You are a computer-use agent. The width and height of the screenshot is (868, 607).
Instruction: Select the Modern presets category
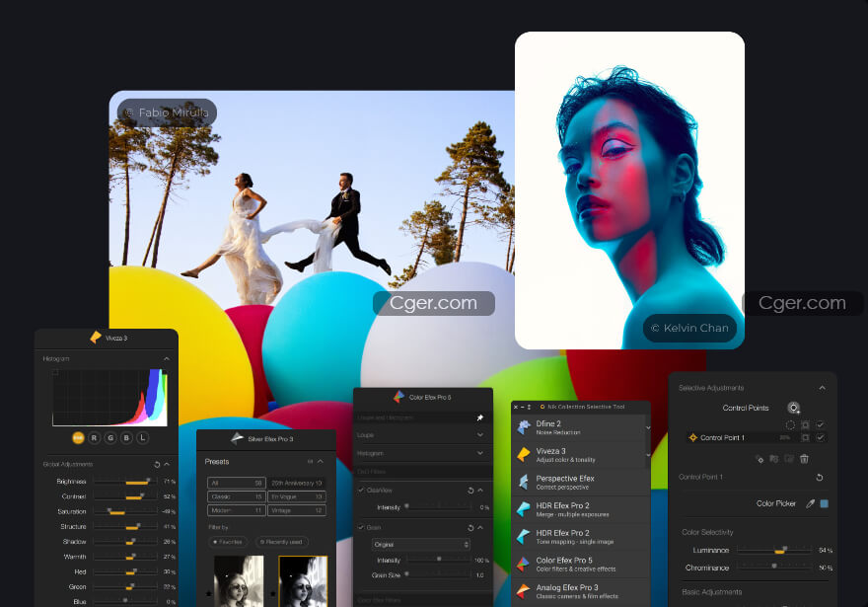(237, 510)
